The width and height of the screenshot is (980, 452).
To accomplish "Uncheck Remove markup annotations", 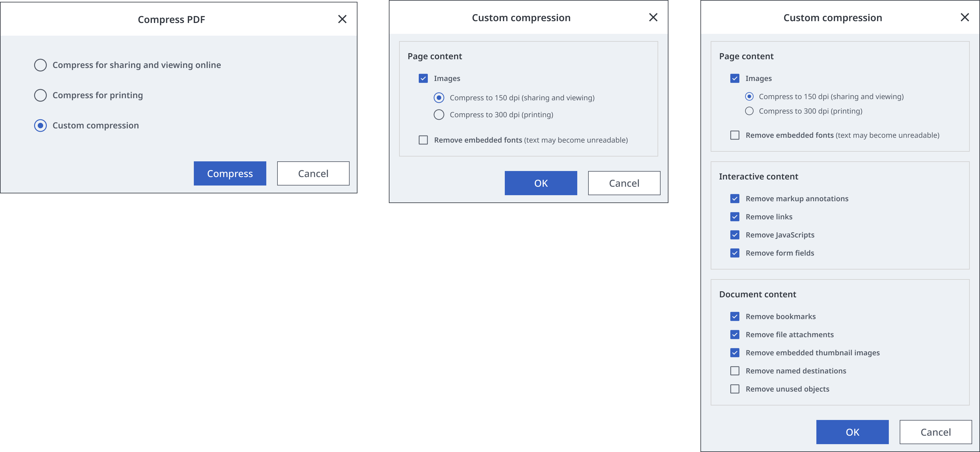I will click(x=735, y=199).
